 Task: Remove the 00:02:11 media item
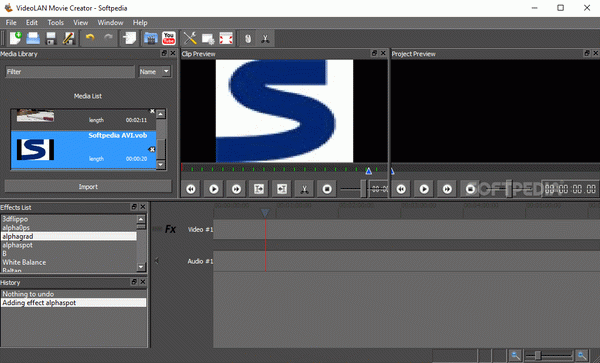click(152, 111)
